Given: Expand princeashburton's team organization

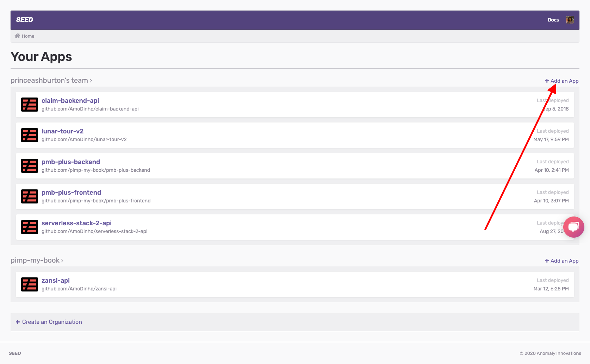Looking at the screenshot, I should pyautogui.click(x=51, y=81).
